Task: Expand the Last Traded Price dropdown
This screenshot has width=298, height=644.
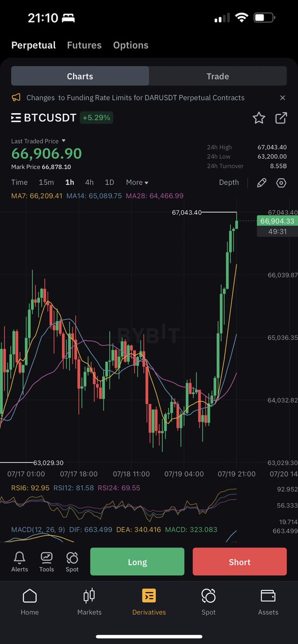Action: click(x=38, y=141)
